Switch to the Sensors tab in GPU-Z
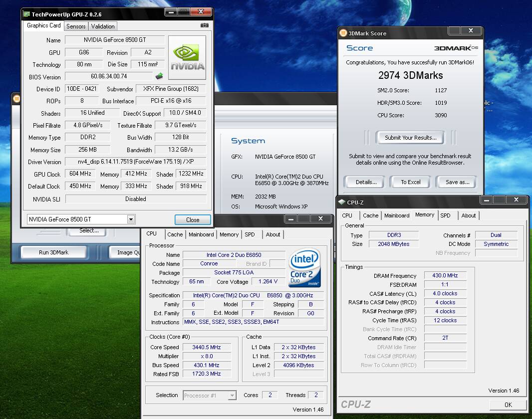532x419 pixels. 76,26
